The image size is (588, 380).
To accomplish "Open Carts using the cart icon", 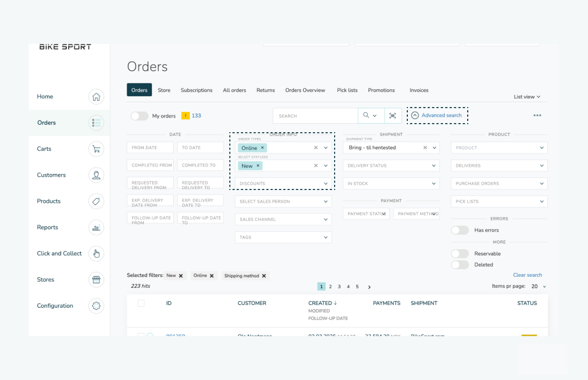I will click(96, 149).
